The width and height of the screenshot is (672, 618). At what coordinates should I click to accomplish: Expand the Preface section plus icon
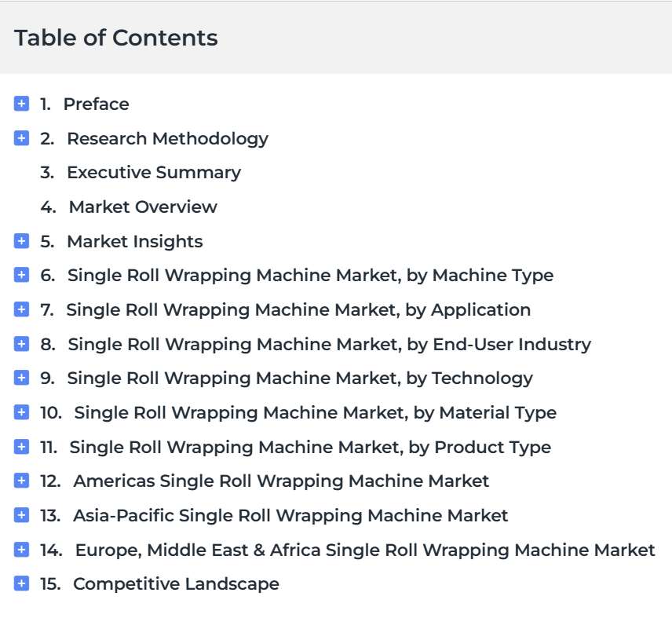point(22,104)
